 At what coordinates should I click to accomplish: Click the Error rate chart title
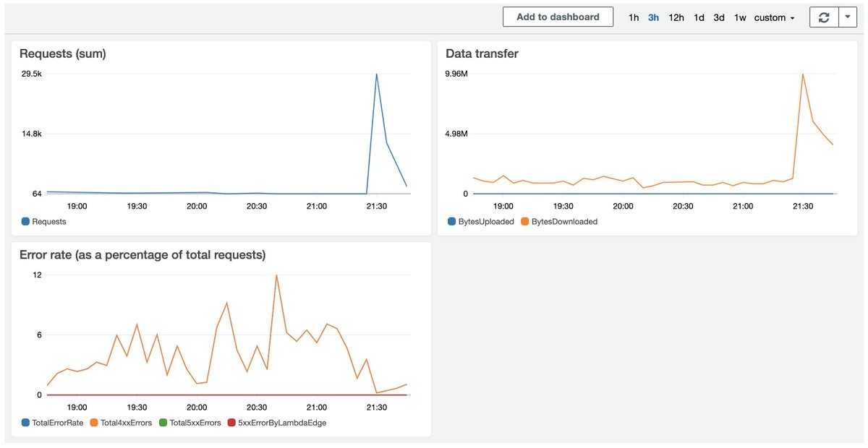pyautogui.click(x=142, y=254)
